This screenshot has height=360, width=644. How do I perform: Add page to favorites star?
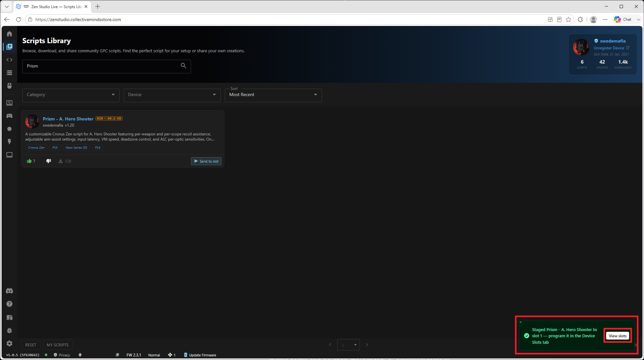pyautogui.click(x=568, y=19)
